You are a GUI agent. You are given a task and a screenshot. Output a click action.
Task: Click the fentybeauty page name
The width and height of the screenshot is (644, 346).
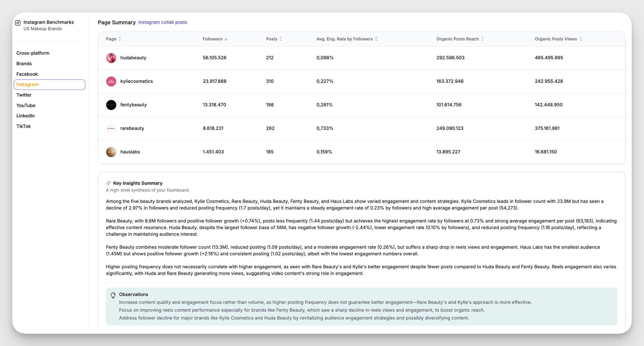pyautogui.click(x=133, y=105)
